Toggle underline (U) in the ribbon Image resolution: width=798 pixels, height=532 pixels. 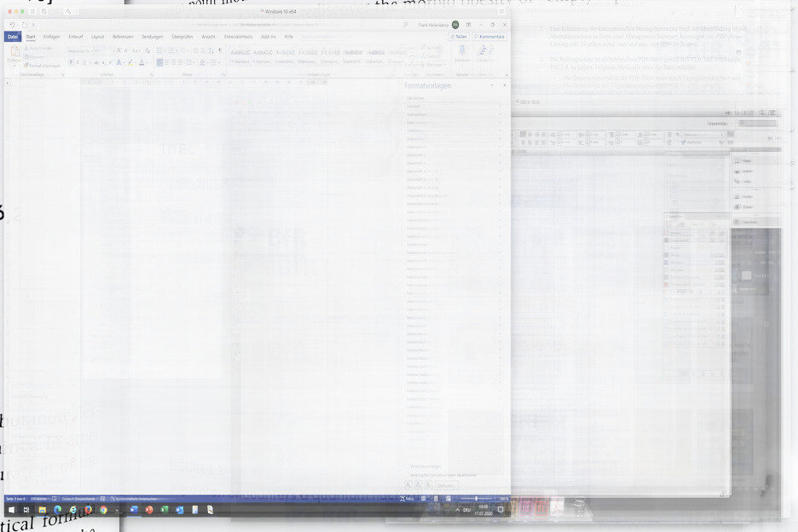click(x=84, y=62)
